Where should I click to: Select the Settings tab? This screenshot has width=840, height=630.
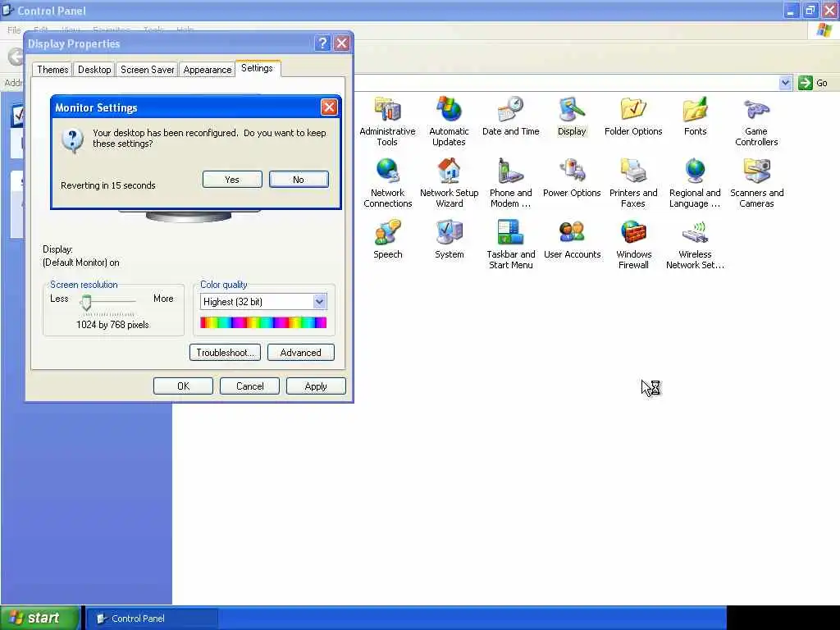click(257, 69)
